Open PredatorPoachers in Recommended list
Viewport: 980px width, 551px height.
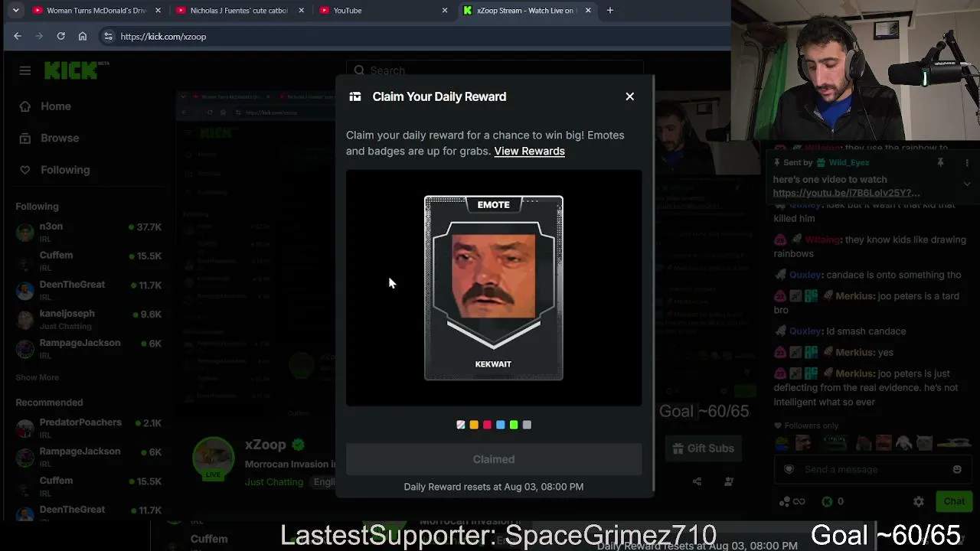[x=88, y=428]
